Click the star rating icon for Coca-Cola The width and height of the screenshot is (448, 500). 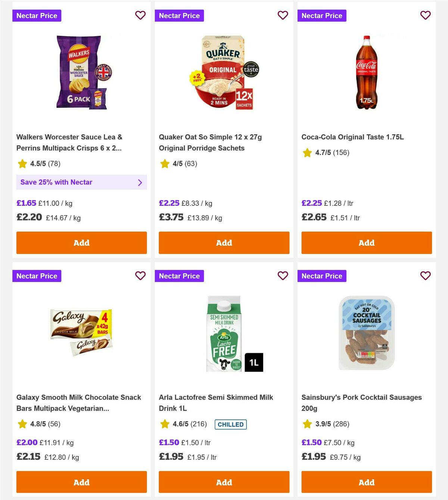click(307, 153)
